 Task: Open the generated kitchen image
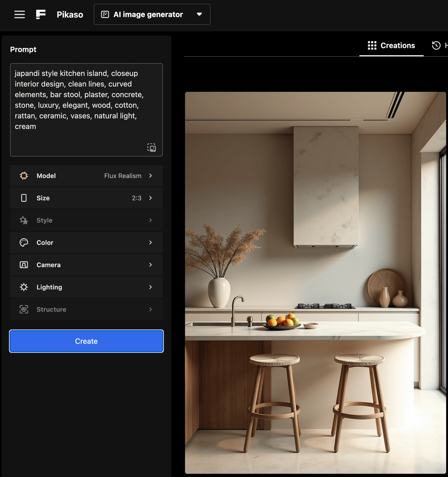pos(315,282)
